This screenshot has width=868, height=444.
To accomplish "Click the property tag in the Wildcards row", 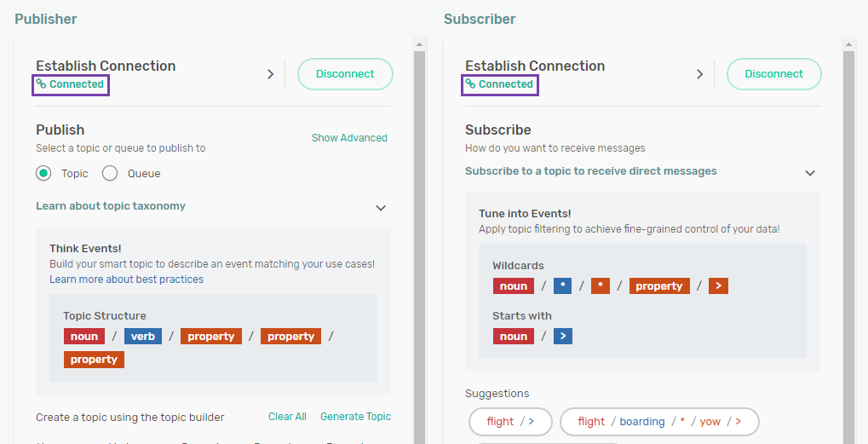I will pyautogui.click(x=658, y=286).
